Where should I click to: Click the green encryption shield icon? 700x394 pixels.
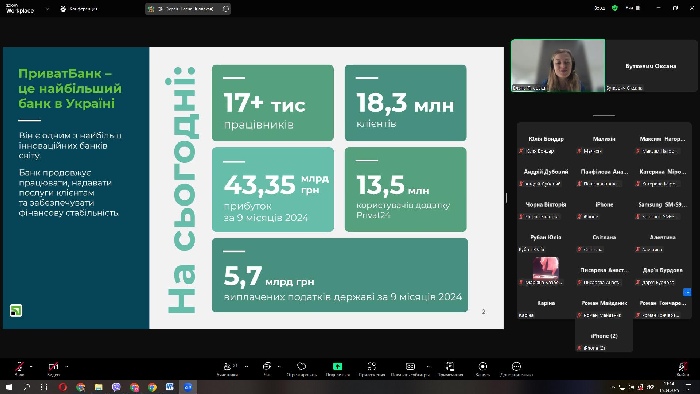615,8
